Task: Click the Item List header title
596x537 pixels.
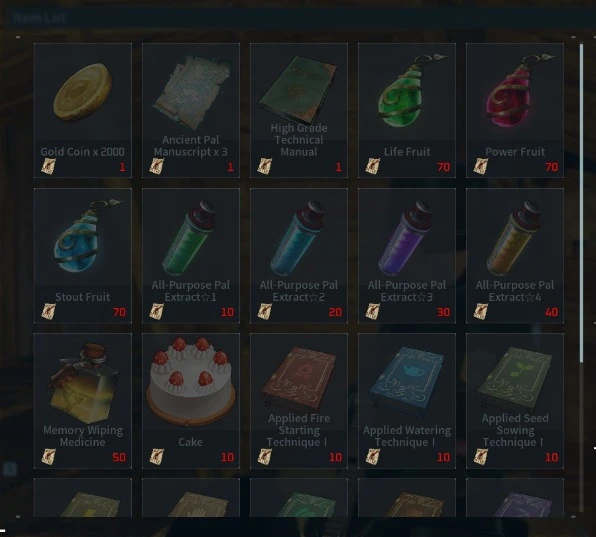Action: click(x=40, y=17)
